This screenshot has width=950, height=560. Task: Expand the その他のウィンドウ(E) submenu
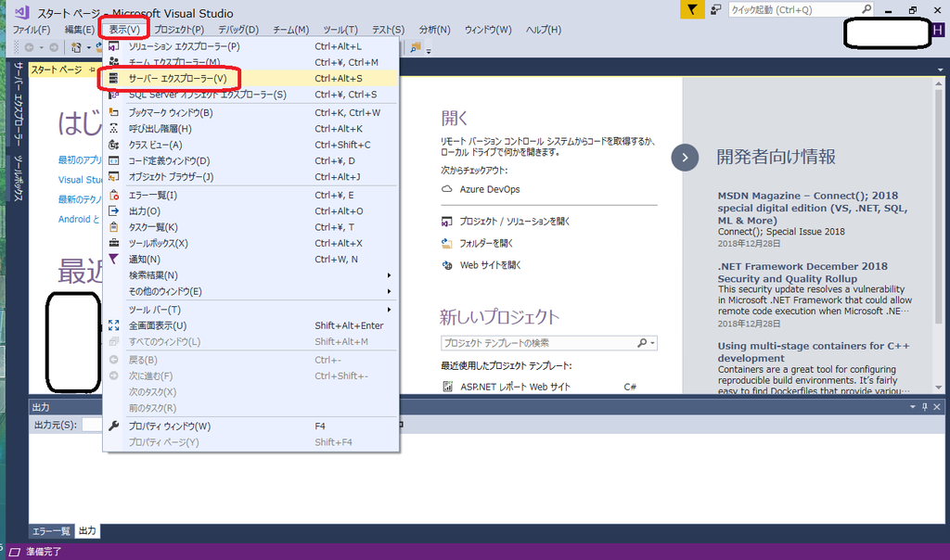tap(389, 291)
